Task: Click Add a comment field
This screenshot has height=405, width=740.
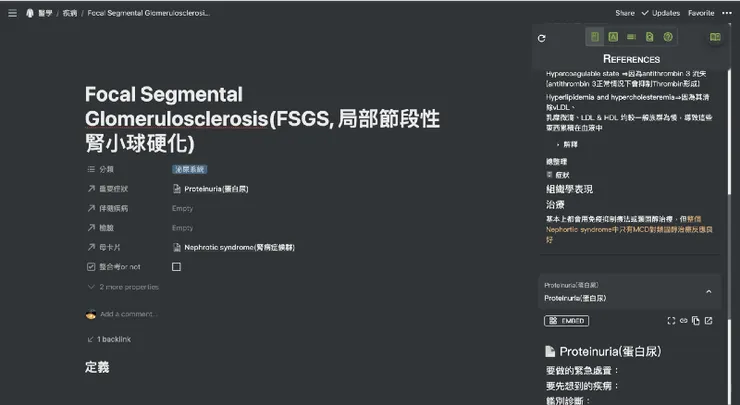Action: point(128,314)
